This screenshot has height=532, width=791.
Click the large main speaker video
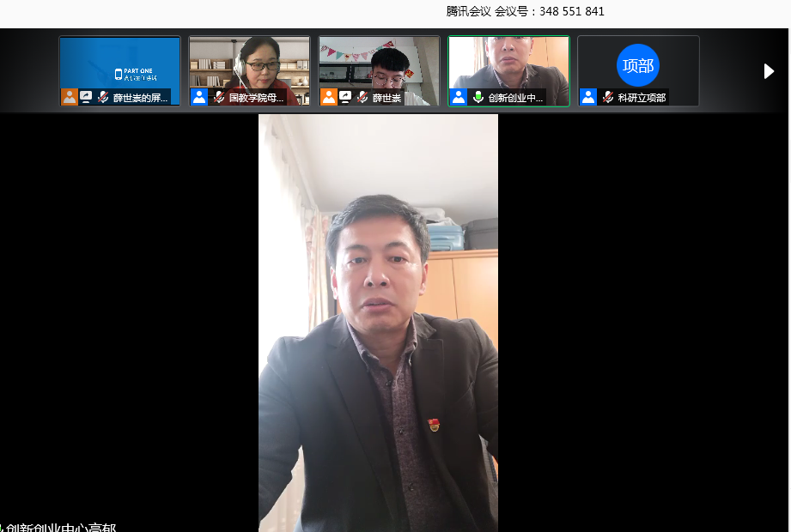click(x=378, y=322)
